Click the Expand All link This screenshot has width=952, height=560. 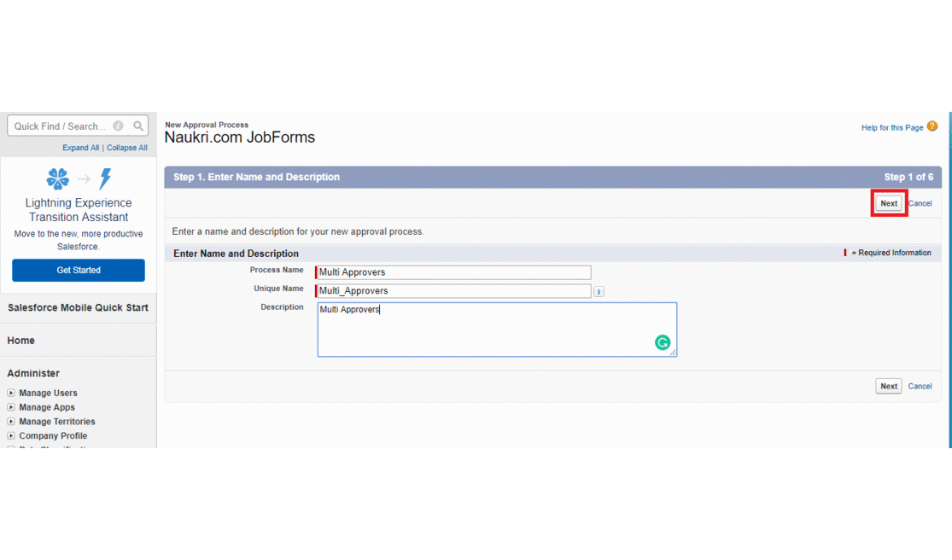click(x=80, y=148)
